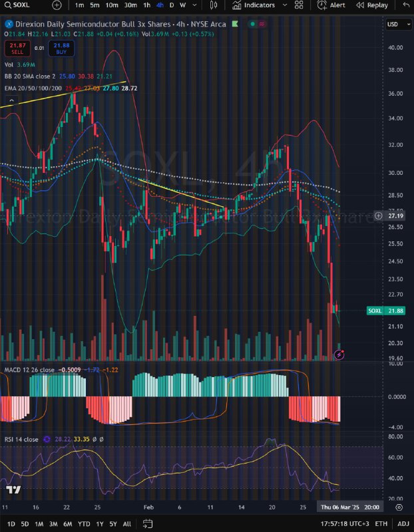414x532 pixels.
Task: Select the Vol 3.69M indicator legend
Action: click(x=20, y=65)
